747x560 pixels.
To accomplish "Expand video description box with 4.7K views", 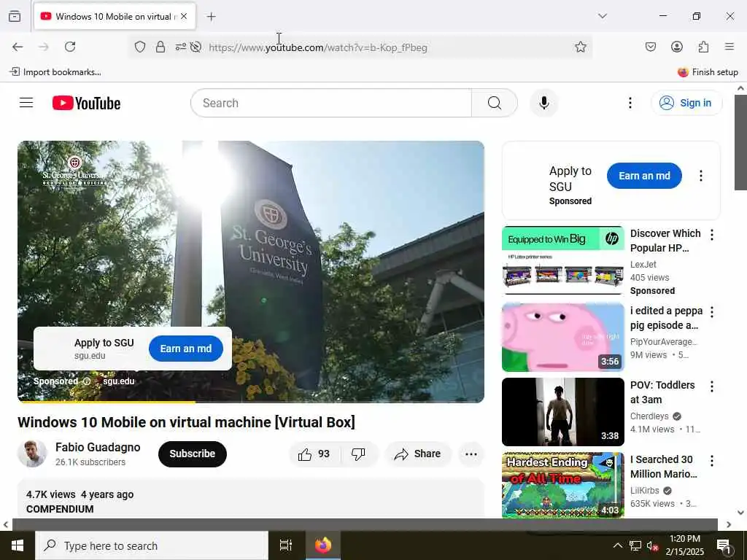I will pyautogui.click(x=251, y=499).
